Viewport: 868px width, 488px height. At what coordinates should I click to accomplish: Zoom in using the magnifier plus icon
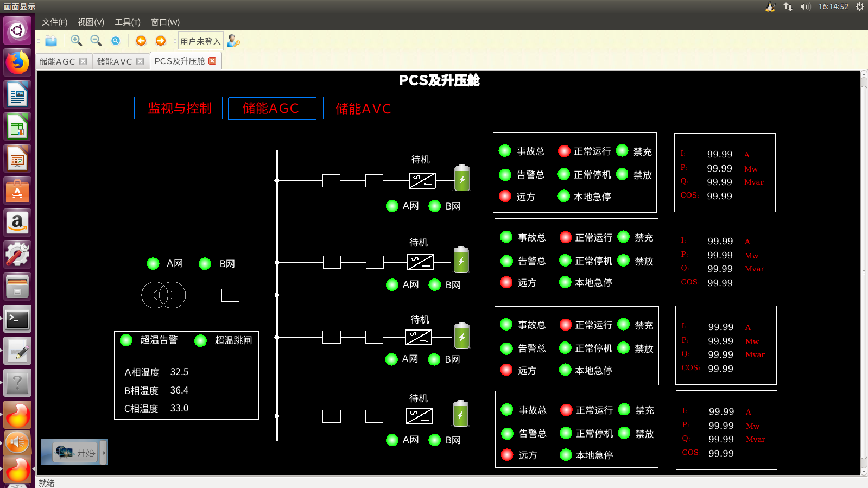point(77,41)
